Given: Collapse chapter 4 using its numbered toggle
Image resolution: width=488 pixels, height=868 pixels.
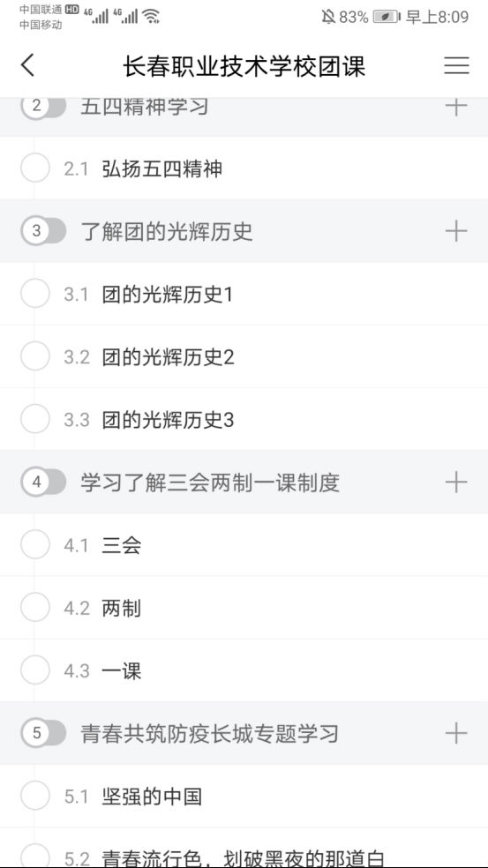Looking at the screenshot, I should click(43, 483).
